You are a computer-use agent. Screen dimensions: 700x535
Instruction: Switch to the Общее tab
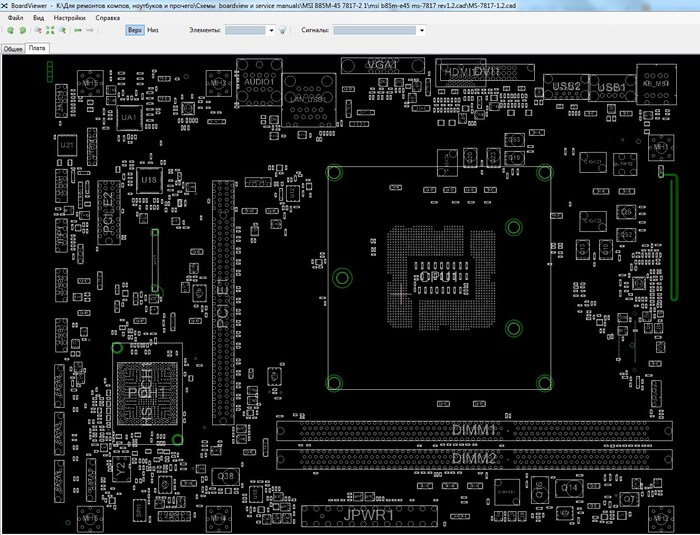13,48
